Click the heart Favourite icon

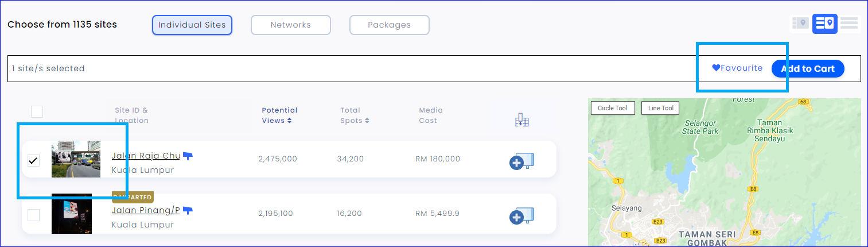[716, 68]
